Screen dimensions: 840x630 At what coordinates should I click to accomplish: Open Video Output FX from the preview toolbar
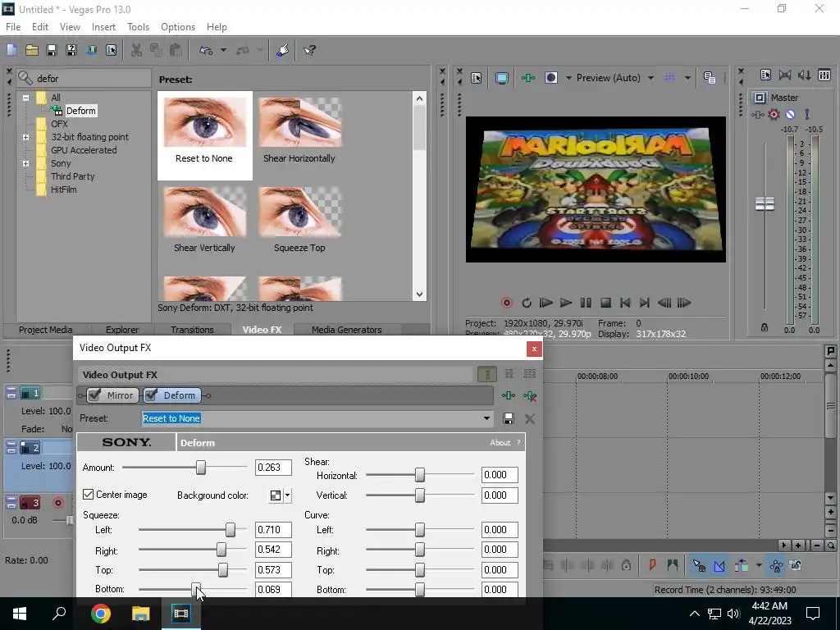pyautogui.click(x=527, y=78)
